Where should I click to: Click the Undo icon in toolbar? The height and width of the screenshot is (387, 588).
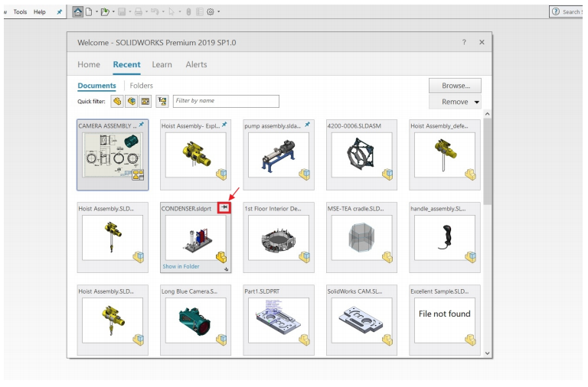coord(155,12)
